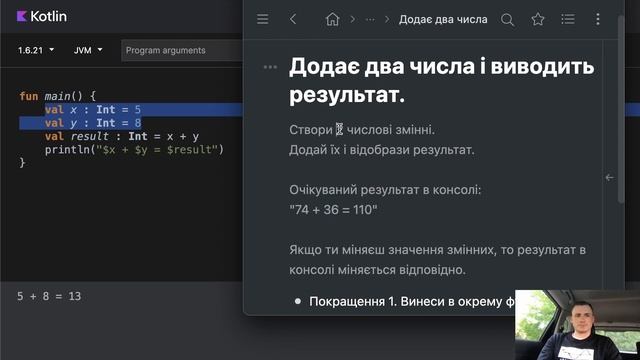
Task: Focus the Program arguments input field
Action: point(182,51)
